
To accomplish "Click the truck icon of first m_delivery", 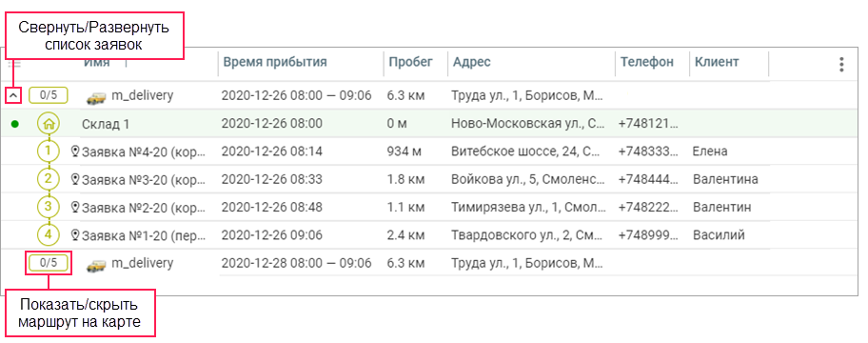I will (96, 97).
